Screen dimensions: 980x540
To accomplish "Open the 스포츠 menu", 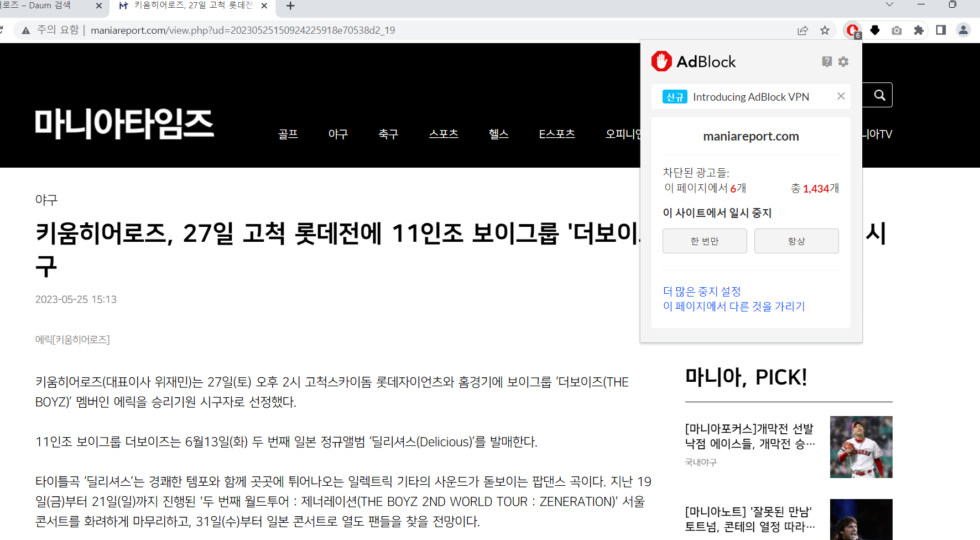I will (444, 134).
